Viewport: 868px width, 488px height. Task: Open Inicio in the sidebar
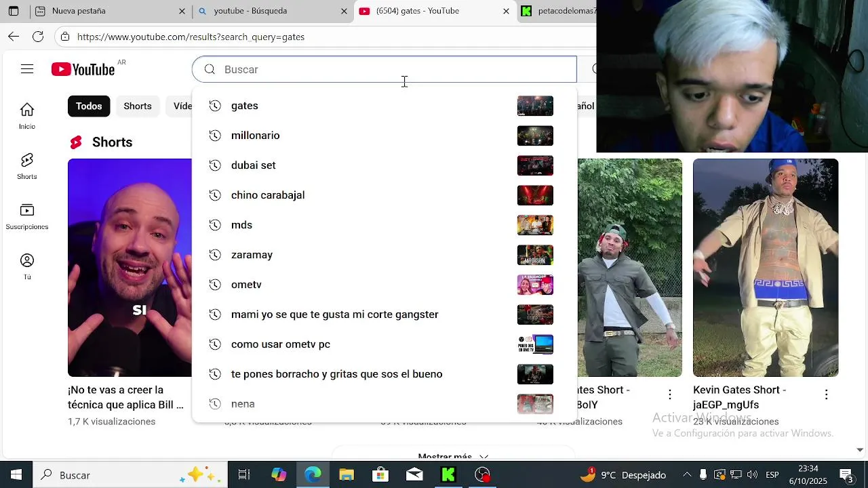pos(27,117)
